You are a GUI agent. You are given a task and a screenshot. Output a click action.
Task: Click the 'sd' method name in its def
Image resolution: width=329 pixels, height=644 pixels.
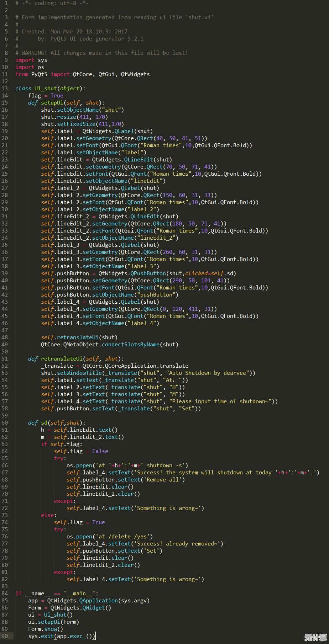pyautogui.click(x=44, y=423)
